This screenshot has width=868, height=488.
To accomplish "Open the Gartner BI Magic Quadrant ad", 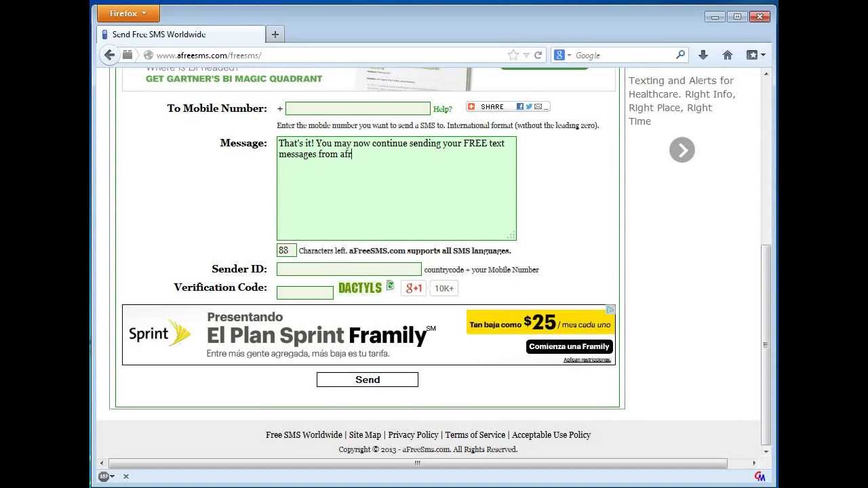I will (x=234, y=79).
